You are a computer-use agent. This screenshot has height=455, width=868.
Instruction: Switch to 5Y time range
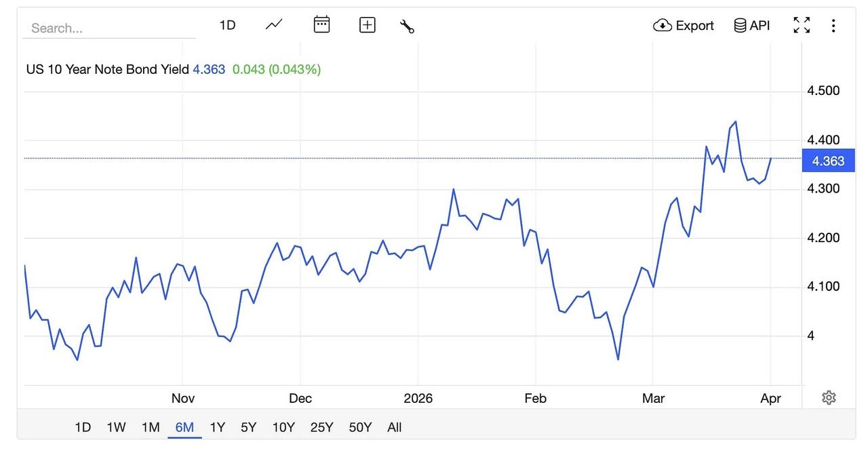pos(248,427)
